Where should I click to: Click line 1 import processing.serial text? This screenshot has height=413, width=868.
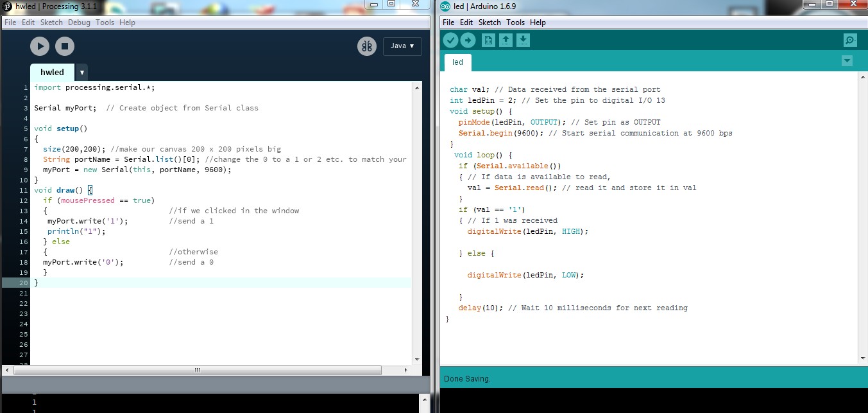94,87
